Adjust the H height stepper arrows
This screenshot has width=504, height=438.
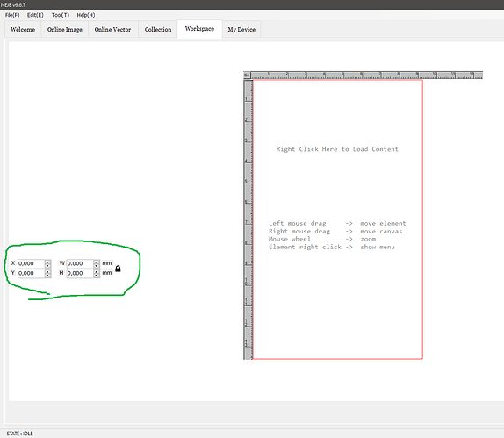[97, 274]
